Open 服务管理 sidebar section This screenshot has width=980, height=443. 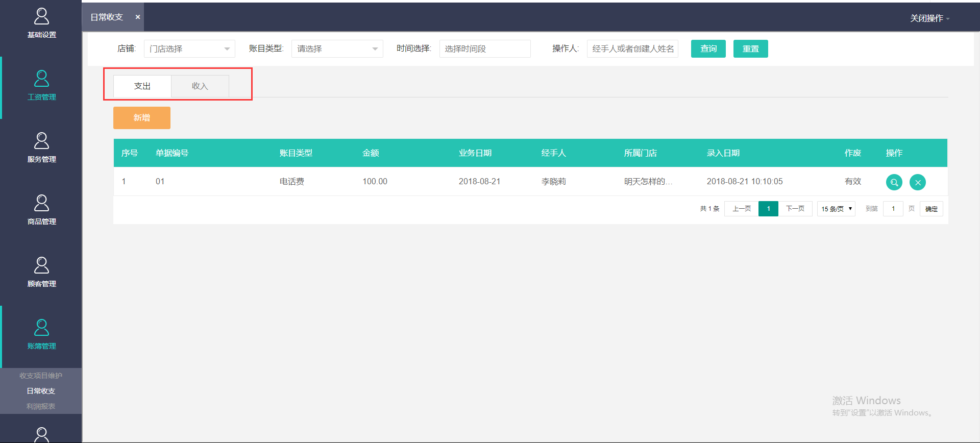(x=41, y=148)
